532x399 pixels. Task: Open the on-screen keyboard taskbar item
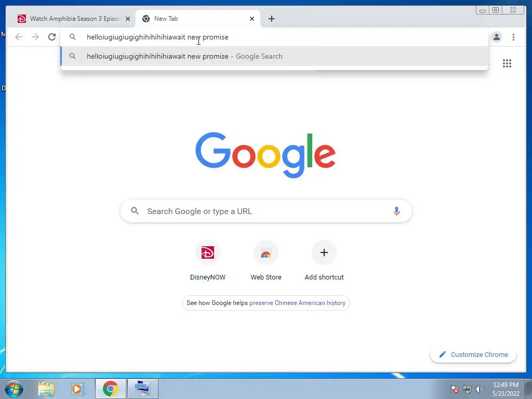pos(142,389)
